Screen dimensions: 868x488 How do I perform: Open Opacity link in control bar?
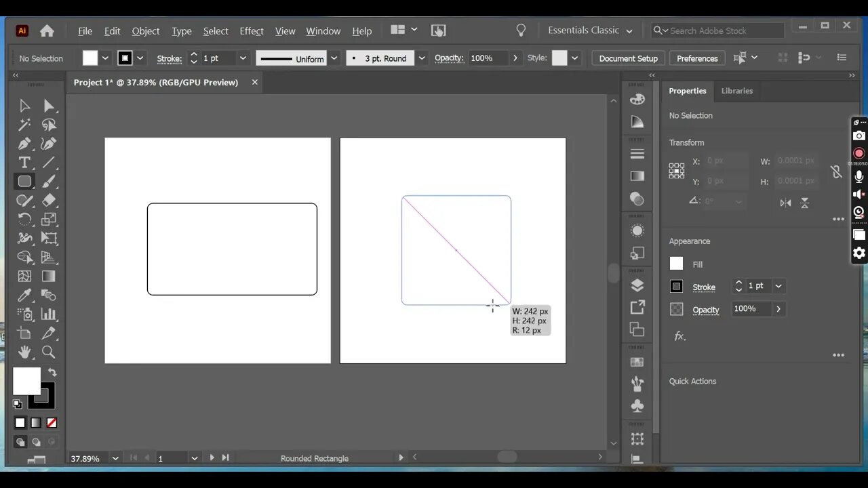pos(449,58)
